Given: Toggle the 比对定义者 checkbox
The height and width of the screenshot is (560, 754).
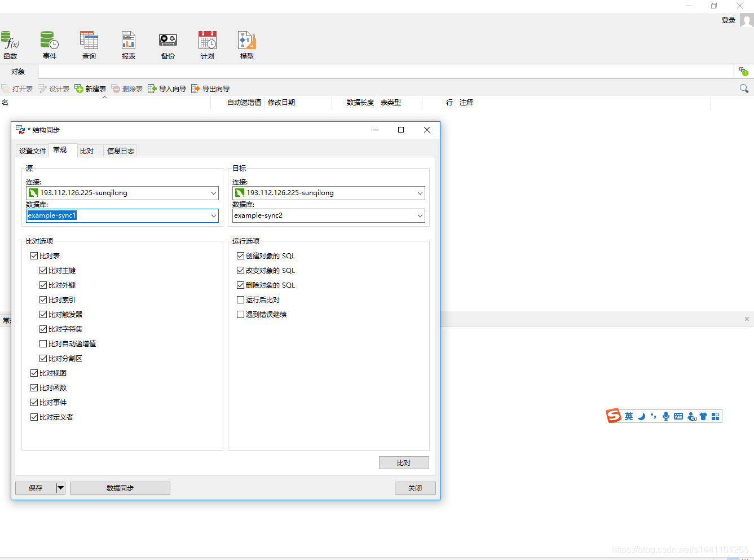Looking at the screenshot, I should click(34, 417).
